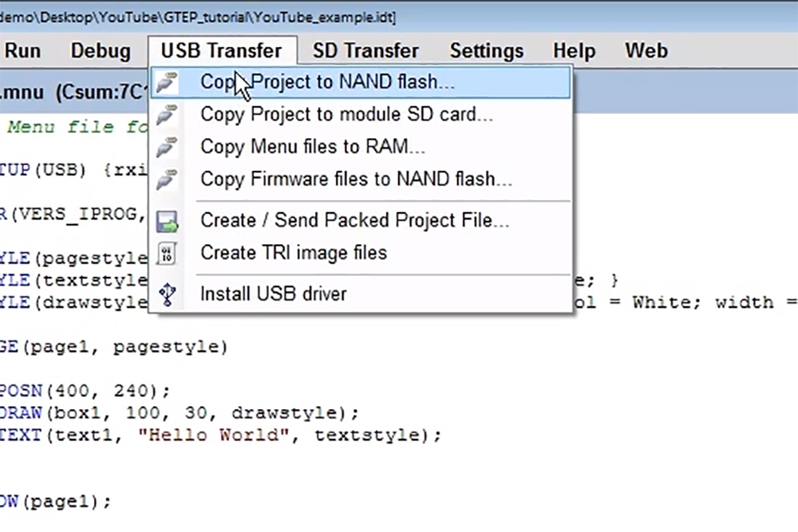This screenshot has height=532, width=798.
Task: Open the Debug menu
Action: click(x=101, y=51)
